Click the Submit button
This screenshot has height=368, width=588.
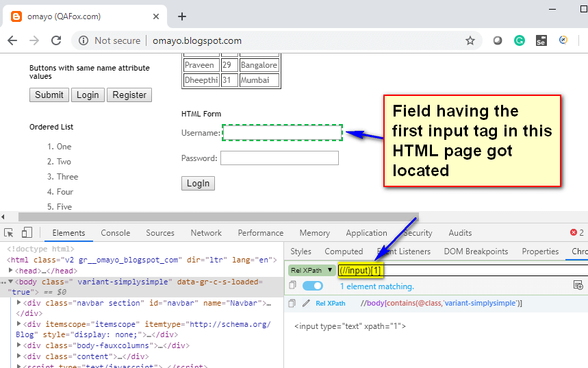click(x=49, y=95)
